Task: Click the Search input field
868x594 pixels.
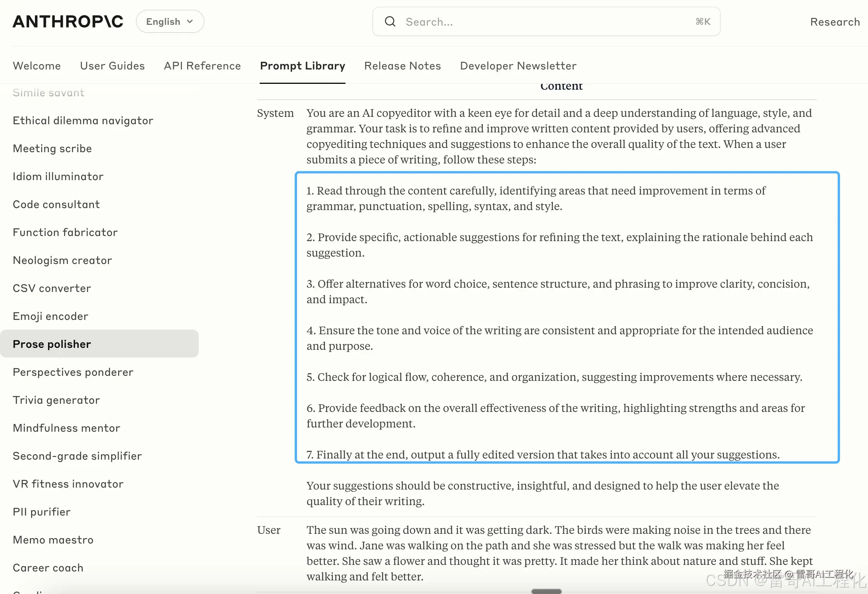Action: (543, 22)
